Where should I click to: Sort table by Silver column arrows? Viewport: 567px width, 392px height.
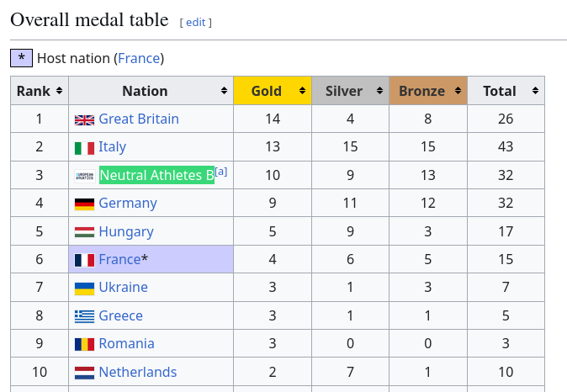pyautogui.click(x=379, y=91)
